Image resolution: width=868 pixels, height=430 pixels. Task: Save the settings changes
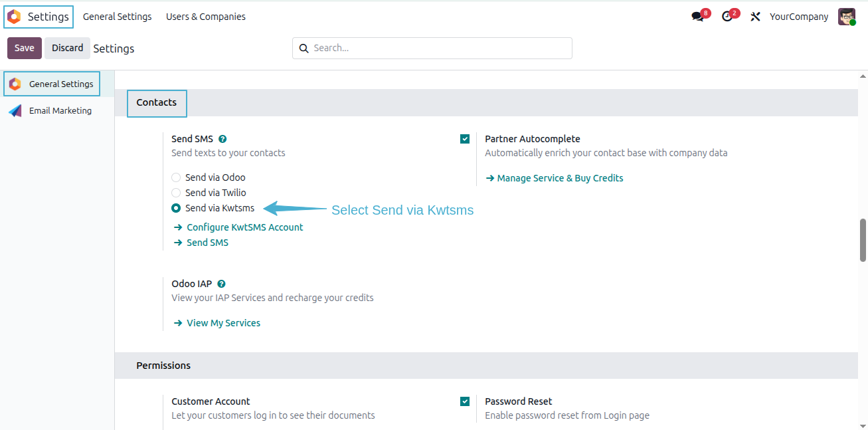pos(25,48)
